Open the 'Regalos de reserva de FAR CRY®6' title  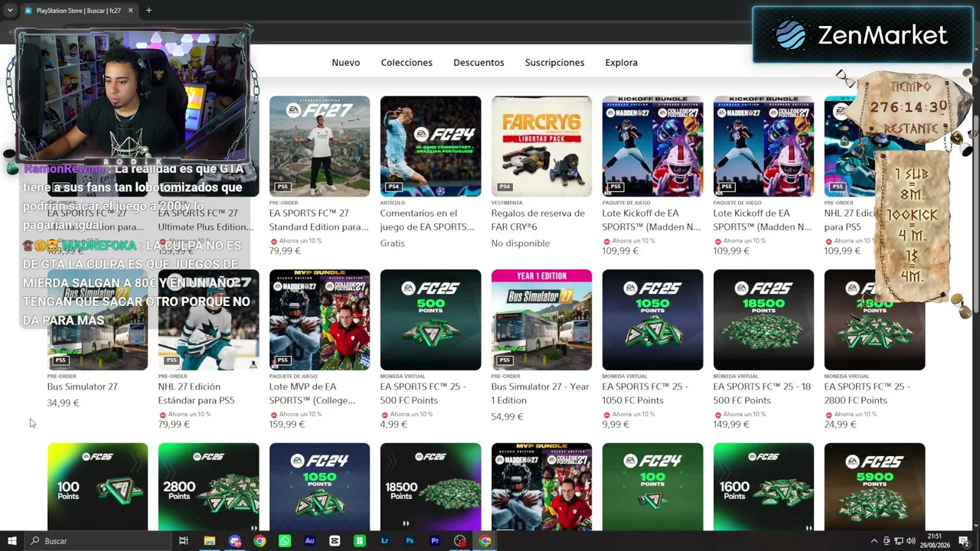click(537, 220)
